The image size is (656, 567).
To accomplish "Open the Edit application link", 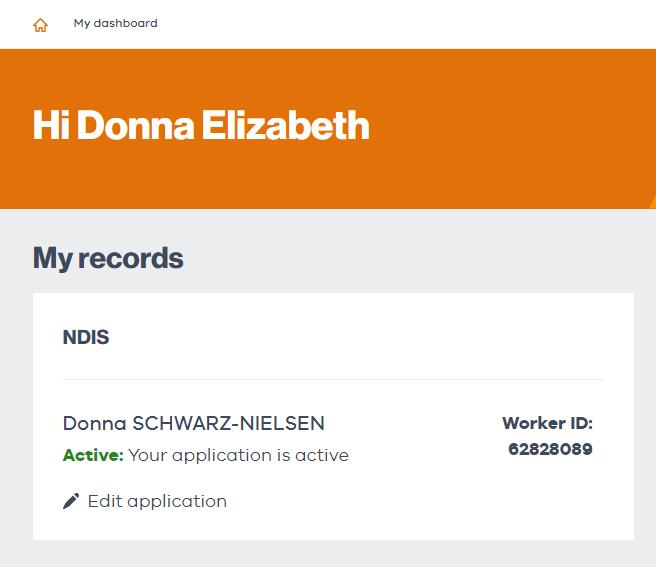I will pyautogui.click(x=157, y=501).
